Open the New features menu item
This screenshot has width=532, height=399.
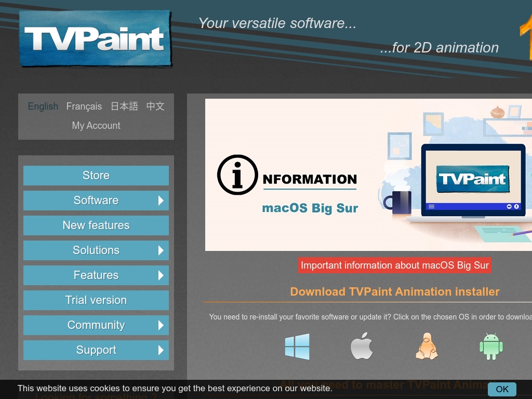tap(96, 225)
